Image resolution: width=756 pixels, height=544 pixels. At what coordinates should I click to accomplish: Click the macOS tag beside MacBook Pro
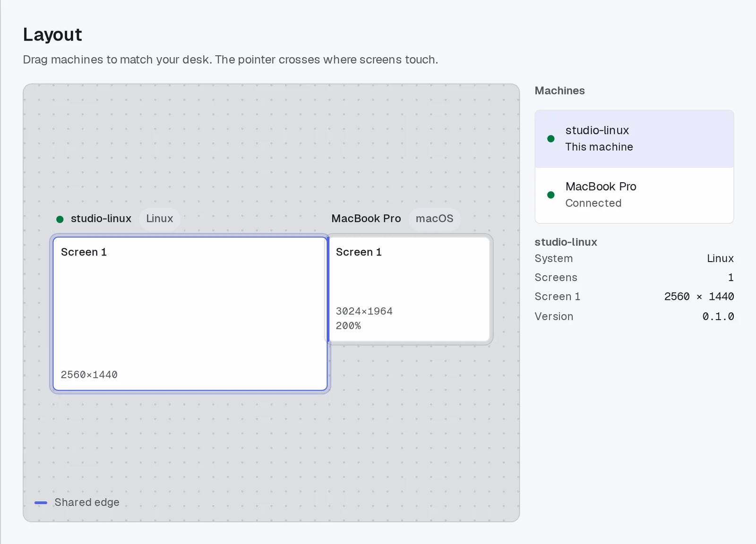pos(434,219)
